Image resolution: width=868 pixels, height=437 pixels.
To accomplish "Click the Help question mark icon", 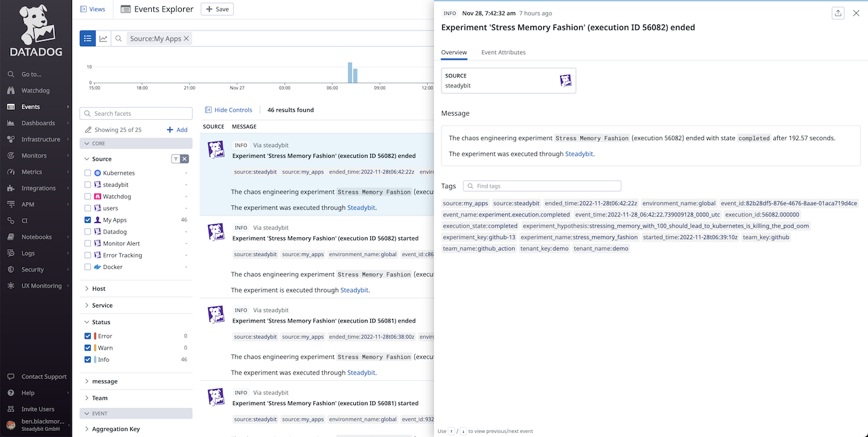I will tap(11, 393).
